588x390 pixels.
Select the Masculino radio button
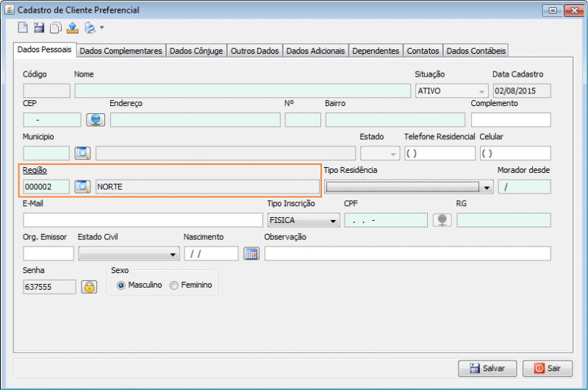pyautogui.click(x=121, y=286)
